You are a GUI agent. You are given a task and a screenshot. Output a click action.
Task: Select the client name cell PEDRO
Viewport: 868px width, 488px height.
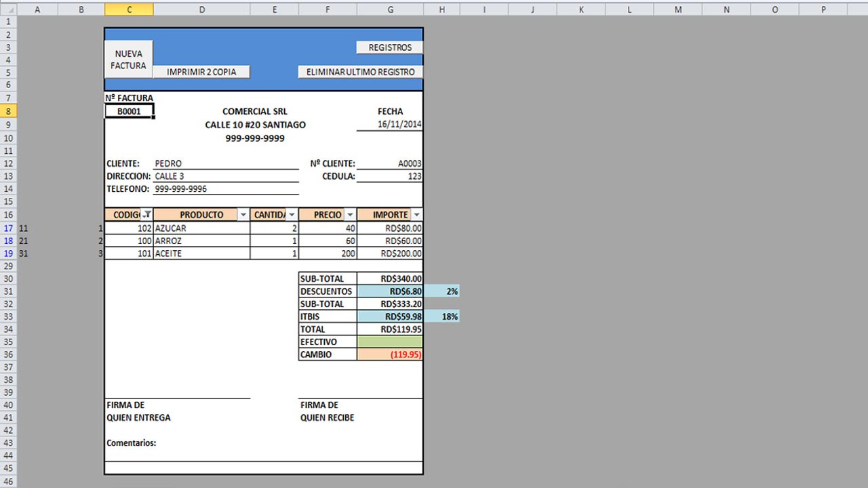(226, 163)
